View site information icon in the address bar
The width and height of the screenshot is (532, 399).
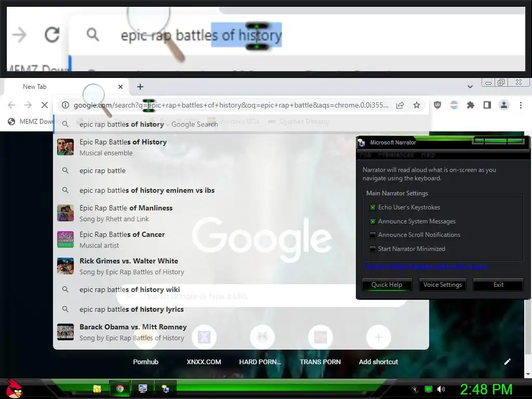click(x=65, y=105)
